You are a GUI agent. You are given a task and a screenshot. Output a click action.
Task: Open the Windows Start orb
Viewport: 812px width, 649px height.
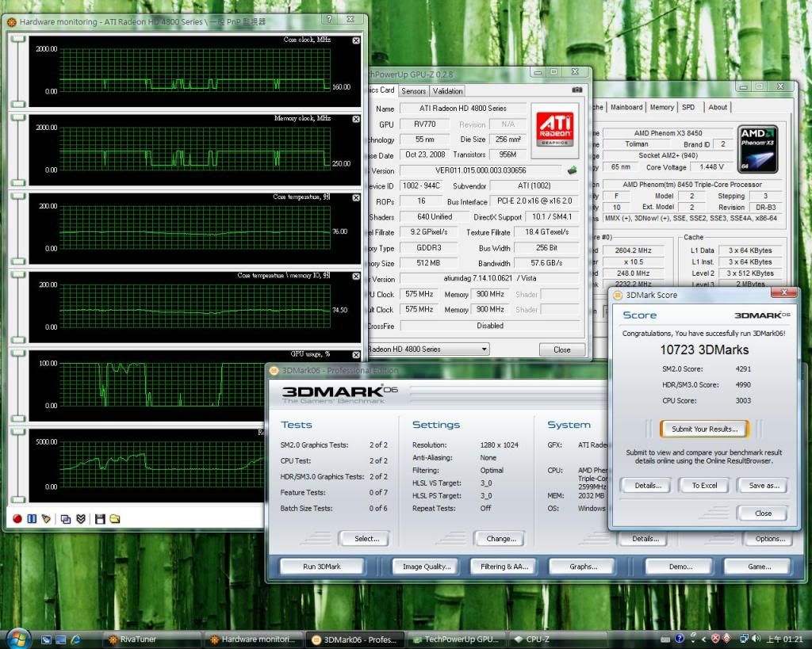coord(17,638)
